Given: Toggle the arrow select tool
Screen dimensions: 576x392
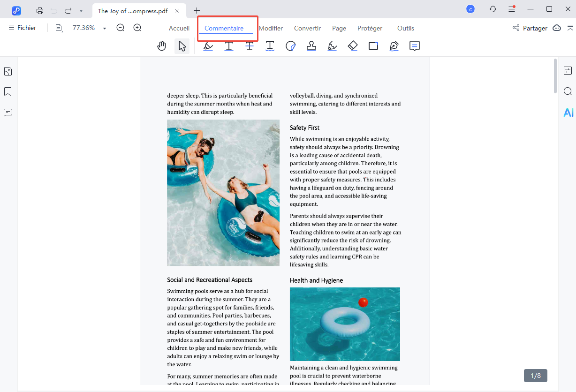Looking at the screenshot, I should pyautogui.click(x=182, y=46).
